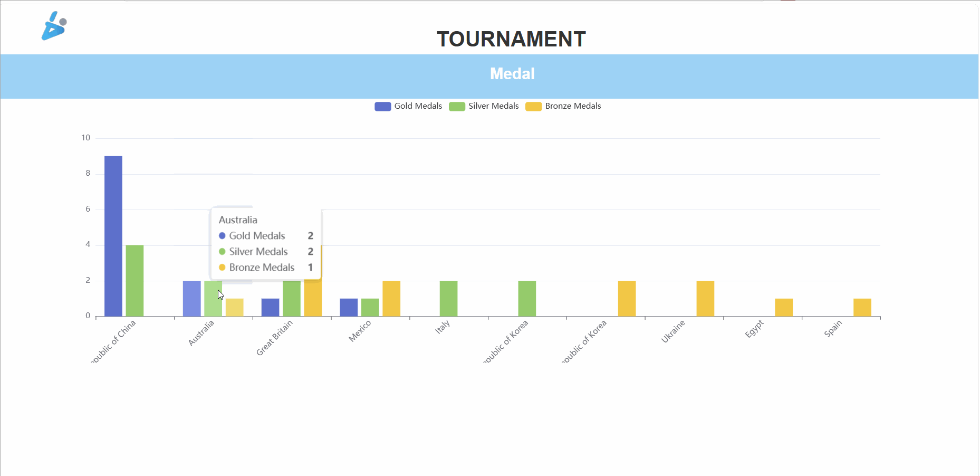This screenshot has width=980, height=476.
Task: Click Great Britain's gold medals bar
Action: click(271, 308)
